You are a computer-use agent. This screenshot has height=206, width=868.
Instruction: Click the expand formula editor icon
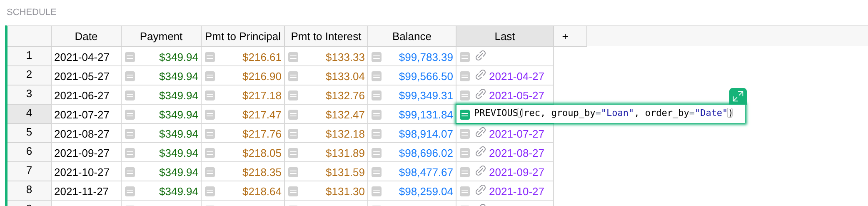738,96
